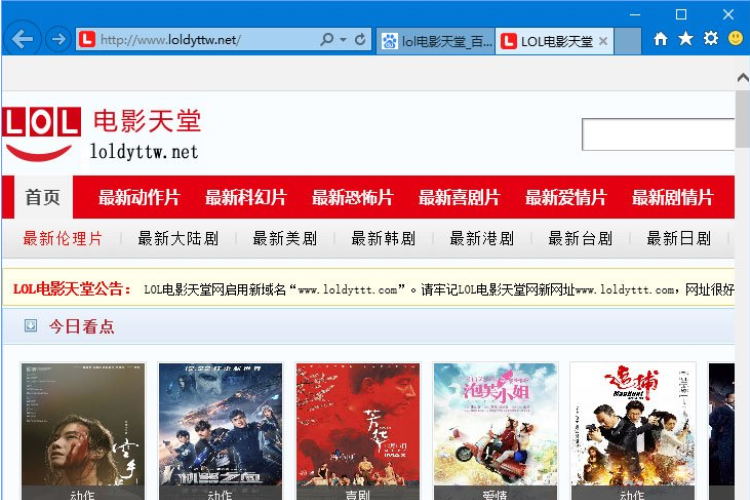Close the browser window

point(728,15)
